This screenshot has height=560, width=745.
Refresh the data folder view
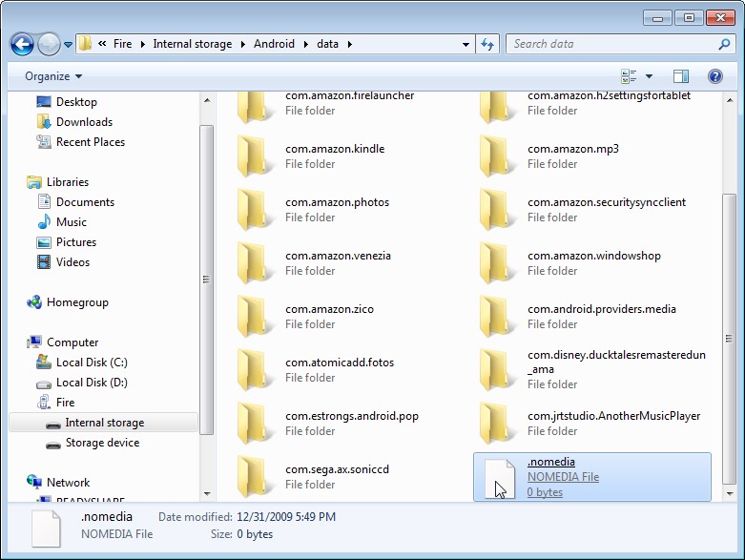pos(487,44)
